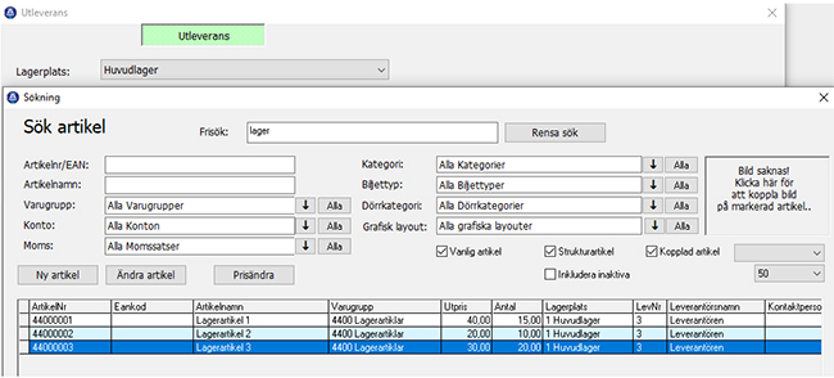Click the Alla button next to Grafisk layout
Image resolution: width=834 pixels, height=378 pixels.
(681, 226)
